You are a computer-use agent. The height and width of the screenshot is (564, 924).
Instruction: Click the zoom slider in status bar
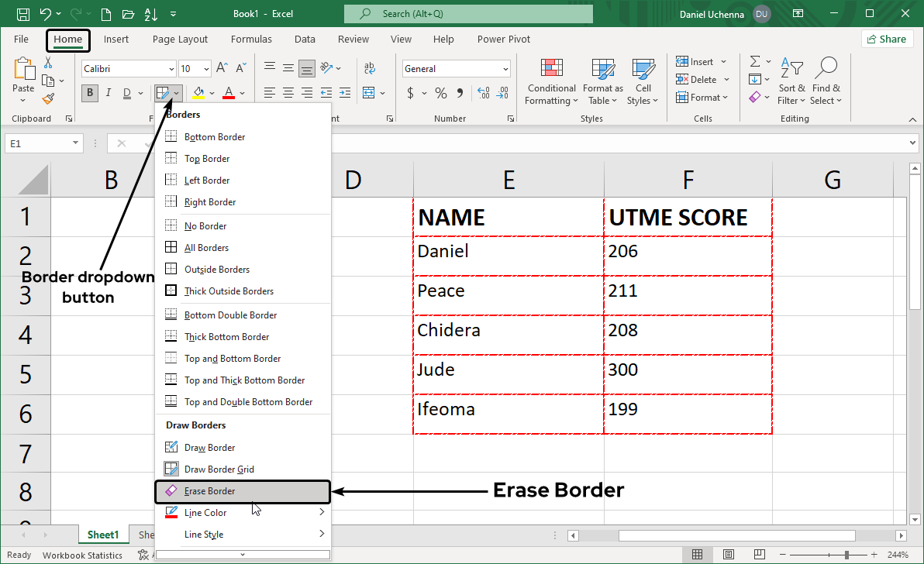846,555
